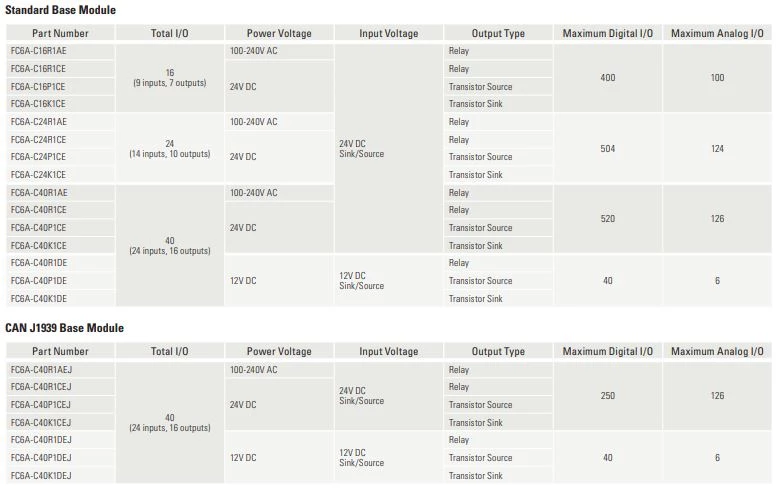Click the maximum digital I/O value 250

pos(607,396)
